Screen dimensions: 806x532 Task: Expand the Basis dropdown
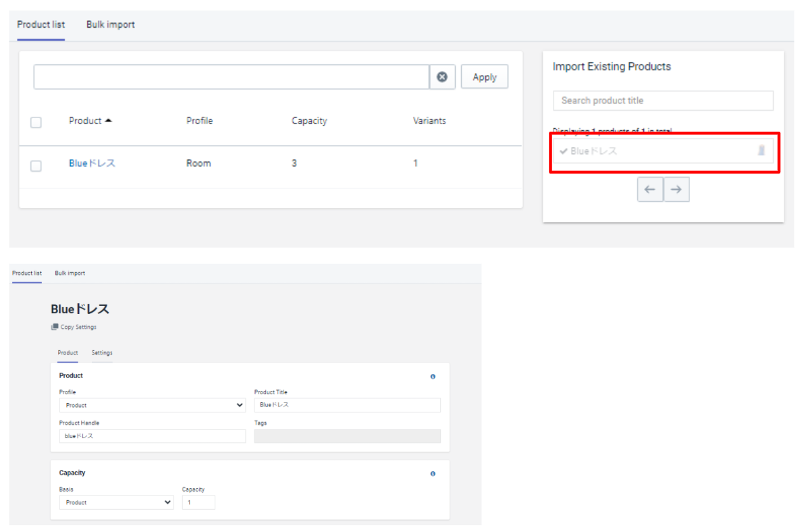click(x=116, y=502)
